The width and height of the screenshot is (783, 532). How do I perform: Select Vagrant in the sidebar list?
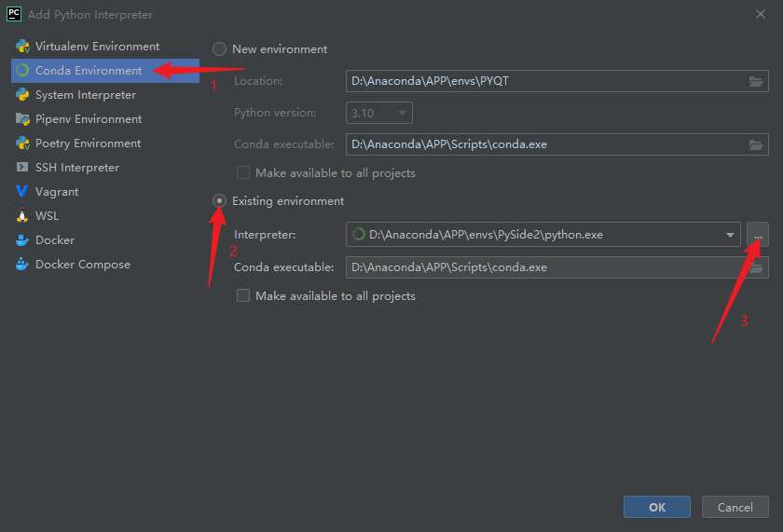click(x=104, y=192)
